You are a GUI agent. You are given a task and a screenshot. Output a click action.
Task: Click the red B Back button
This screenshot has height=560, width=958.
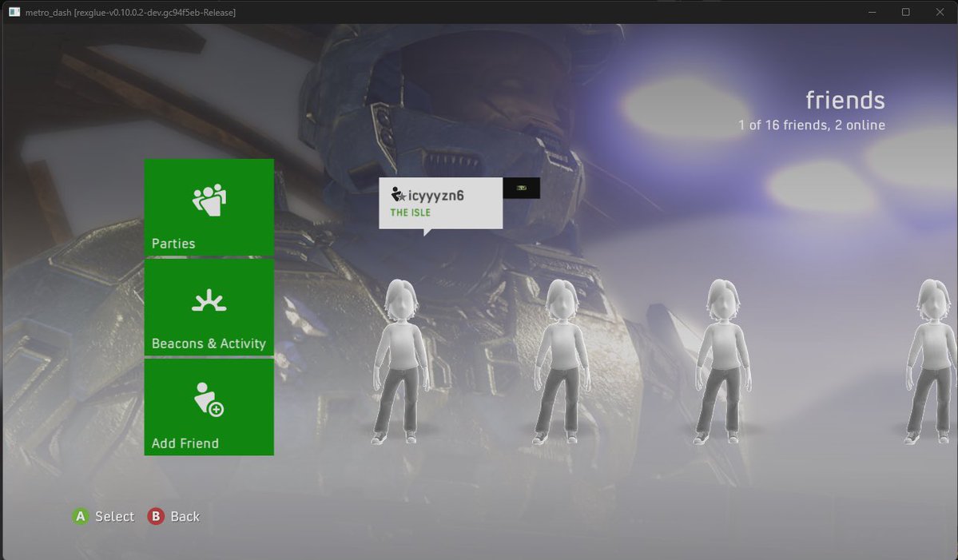click(x=156, y=517)
